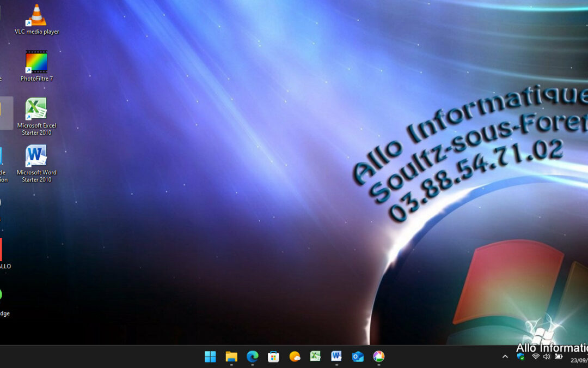Open Outlook from the taskbar
This screenshot has height=368, width=588.
(358, 357)
